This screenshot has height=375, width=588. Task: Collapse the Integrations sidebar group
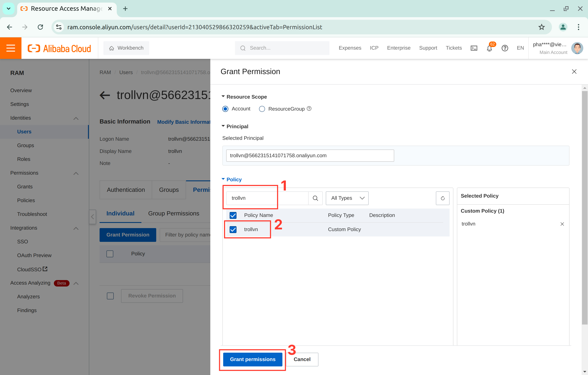[76, 228]
